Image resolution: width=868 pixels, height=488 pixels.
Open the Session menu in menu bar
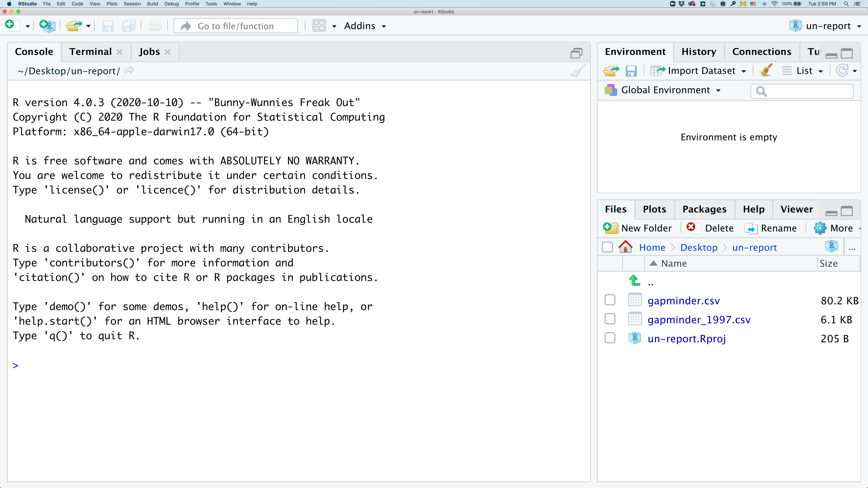pyautogui.click(x=132, y=4)
